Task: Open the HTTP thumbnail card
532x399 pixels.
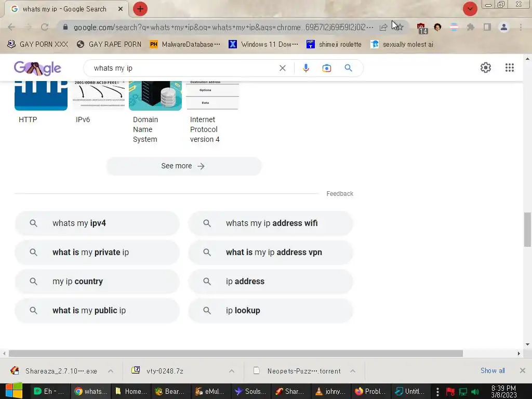Action: [41, 102]
